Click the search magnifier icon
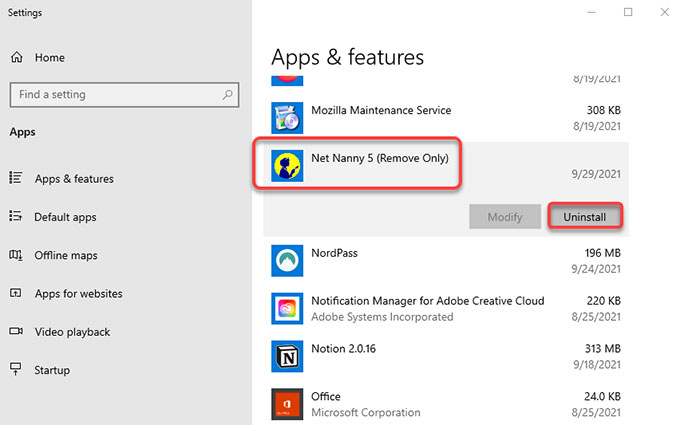Image resolution: width=680 pixels, height=425 pixels. (x=227, y=95)
